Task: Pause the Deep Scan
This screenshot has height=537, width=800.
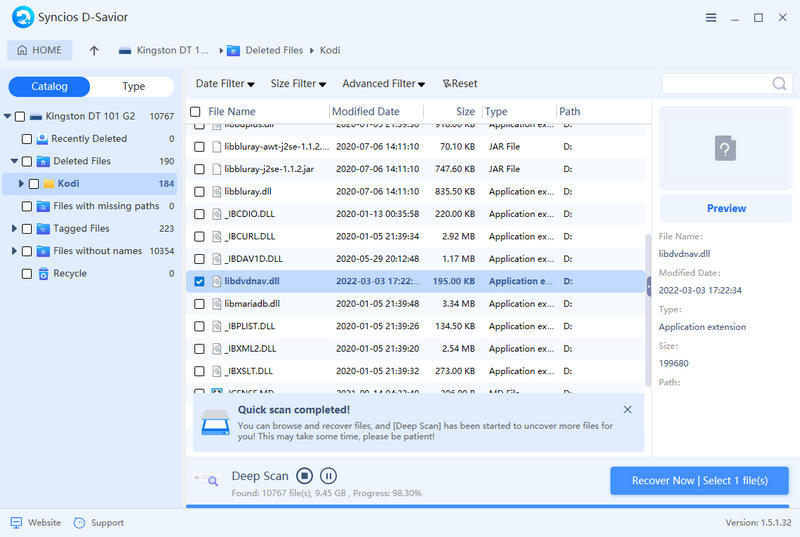Action: point(328,476)
